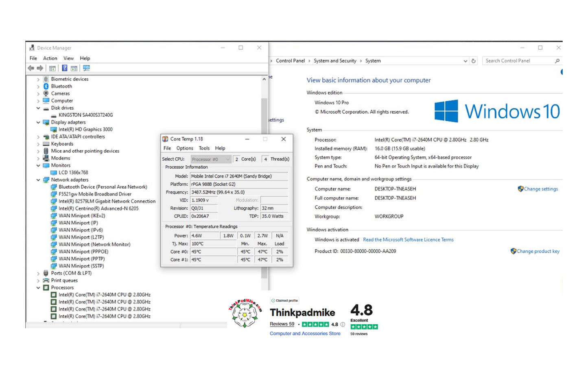Open the Action menu in Device Manager
Viewport: 588px width, 369px height.
[x=50, y=58]
